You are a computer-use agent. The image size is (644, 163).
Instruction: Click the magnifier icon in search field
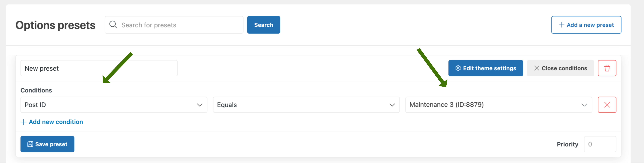[113, 25]
